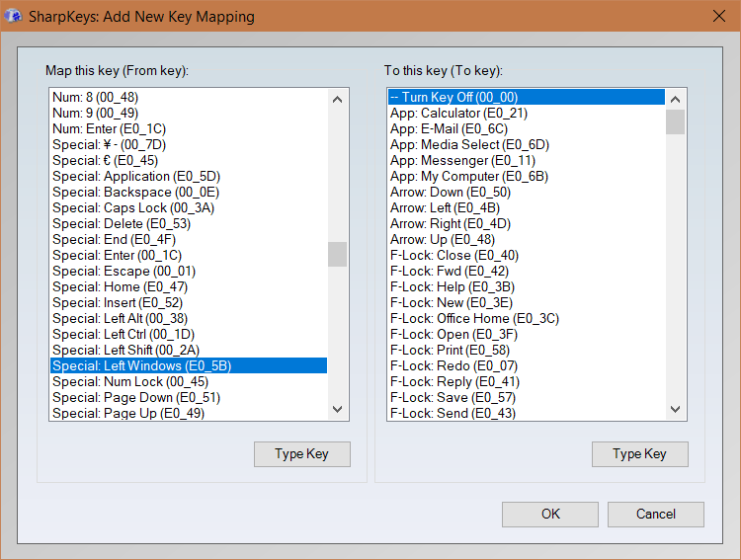The height and width of the screenshot is (560, 741).
Task: Select Special: Caps Lock (00_3A) in From list
Action: coord(189,208)
